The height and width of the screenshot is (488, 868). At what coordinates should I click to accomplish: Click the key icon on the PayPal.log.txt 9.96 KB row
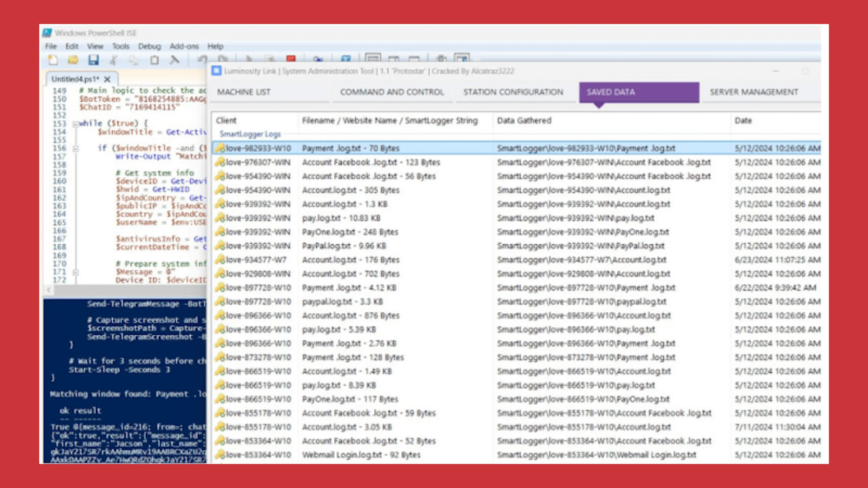220,246
